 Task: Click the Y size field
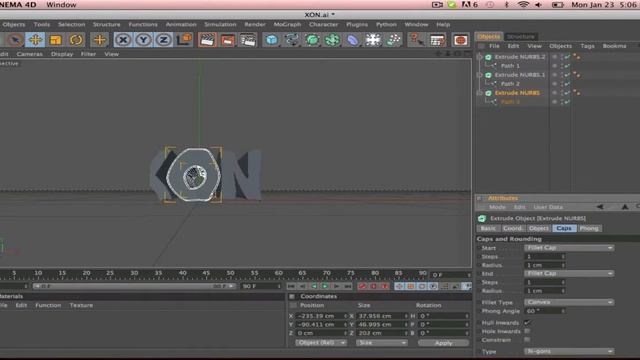pos(382,324)
